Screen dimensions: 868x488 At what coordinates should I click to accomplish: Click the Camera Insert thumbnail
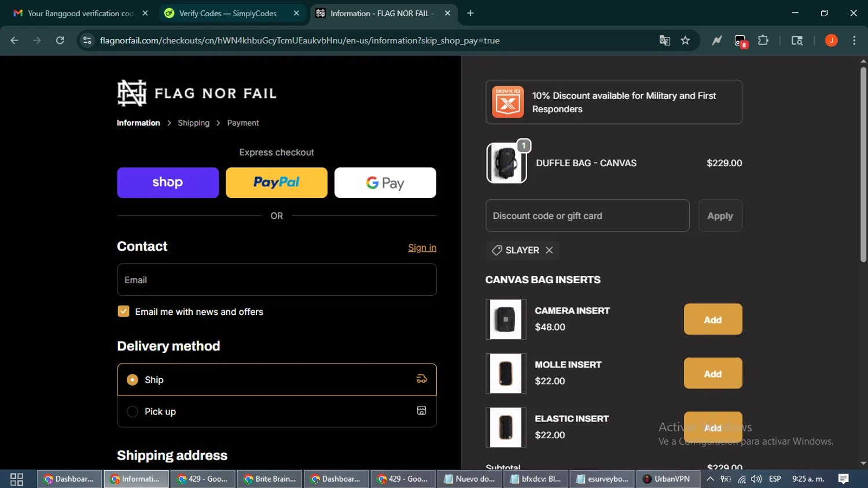(x=506, y=320)
